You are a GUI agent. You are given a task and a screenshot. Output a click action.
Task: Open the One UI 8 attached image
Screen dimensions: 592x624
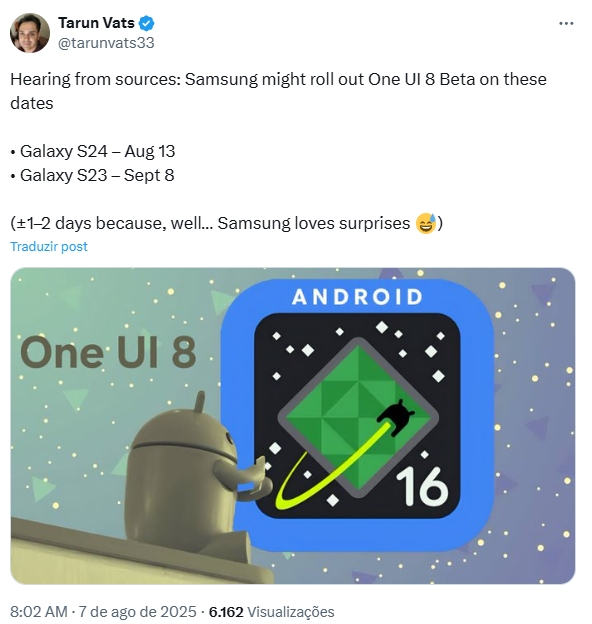pyautogui.click(x=292, y=425)
